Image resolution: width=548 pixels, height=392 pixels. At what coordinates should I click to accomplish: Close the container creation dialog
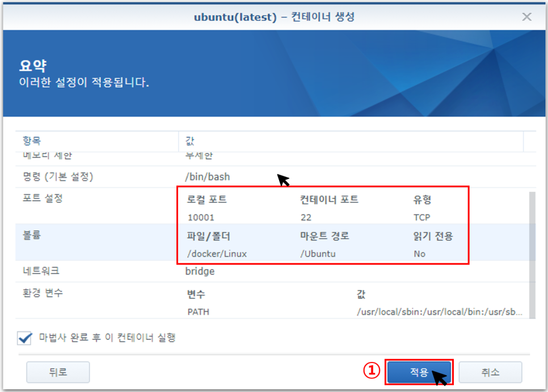pyautogui.click(x=526, y=17)
